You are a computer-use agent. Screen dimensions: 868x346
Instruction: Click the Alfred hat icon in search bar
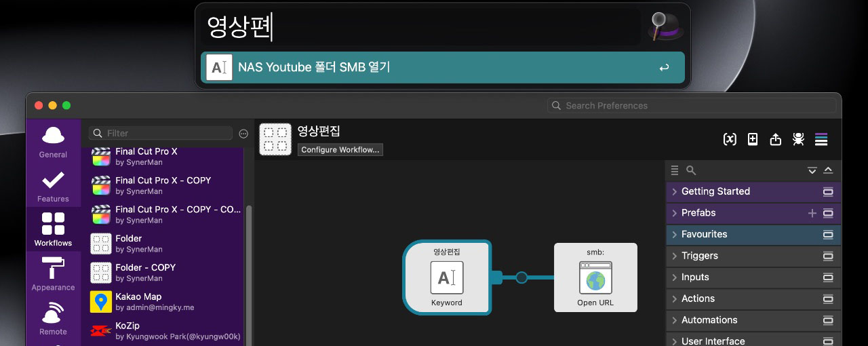click(x=665, y=27)
